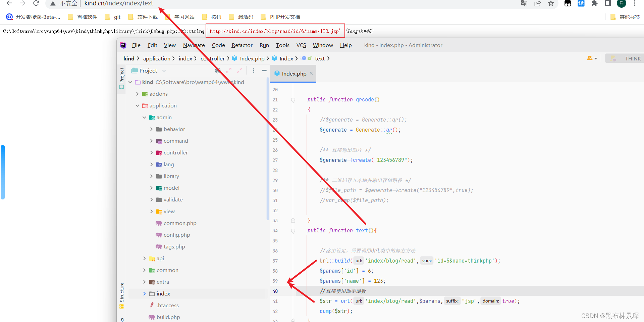Open the Code With Me dropdown
This screenshot has width=644, height=322.
pyautogui.click(x=592, y=58)
